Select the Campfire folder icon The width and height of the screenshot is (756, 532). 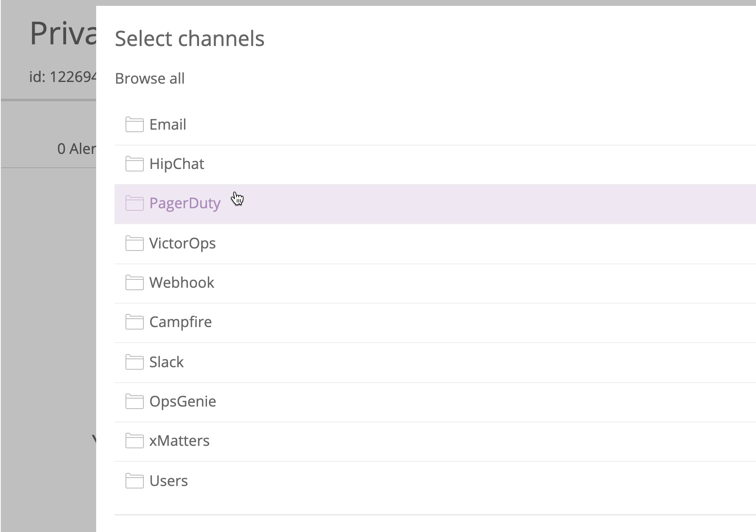134,322
